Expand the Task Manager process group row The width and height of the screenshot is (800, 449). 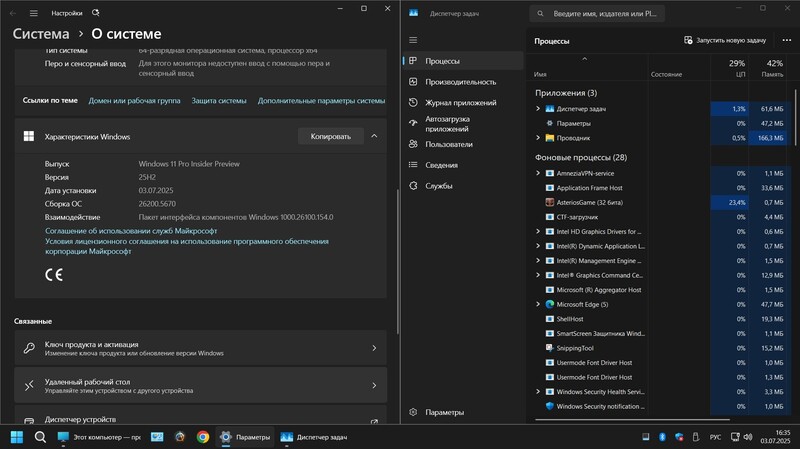click(x=538, y=109)
